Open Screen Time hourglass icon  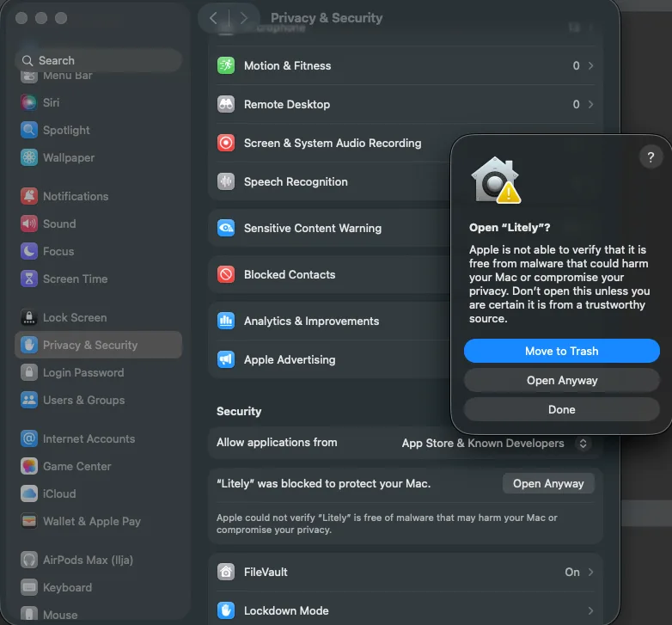coord(28,279)
